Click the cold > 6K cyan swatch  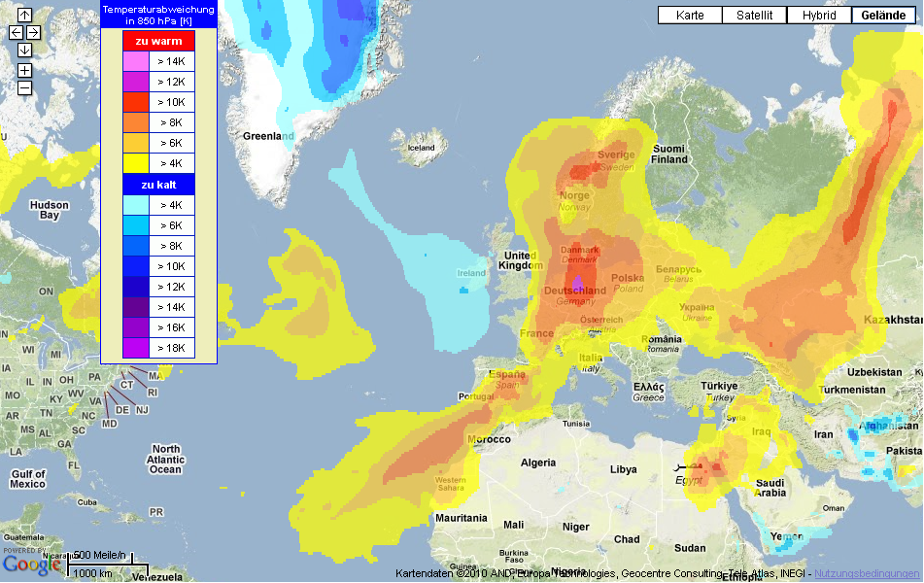coord(135,225)
